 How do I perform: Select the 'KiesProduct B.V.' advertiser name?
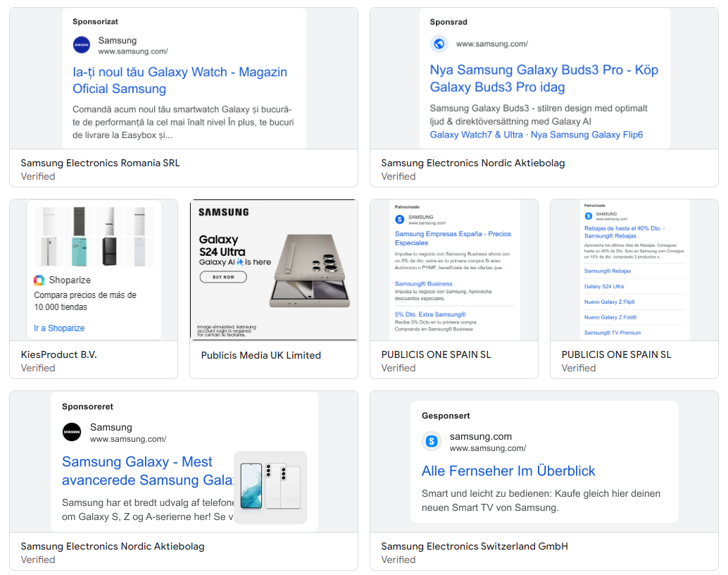(59, 354)
